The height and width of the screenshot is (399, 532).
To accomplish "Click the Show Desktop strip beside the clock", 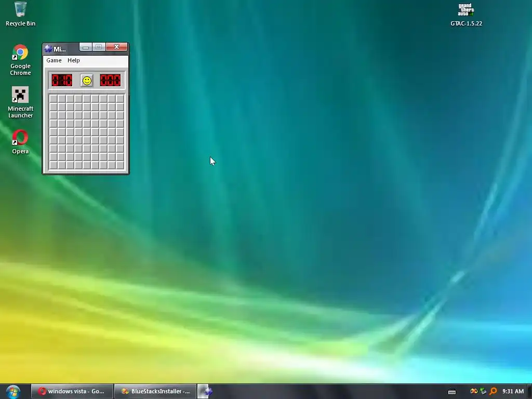I will pyautogui.click(x=529, y=391).
